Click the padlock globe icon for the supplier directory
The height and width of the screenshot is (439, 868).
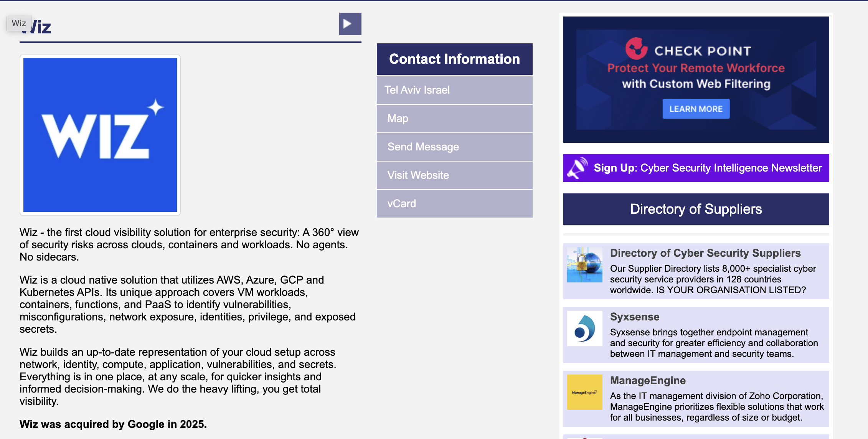click(584, 265)
